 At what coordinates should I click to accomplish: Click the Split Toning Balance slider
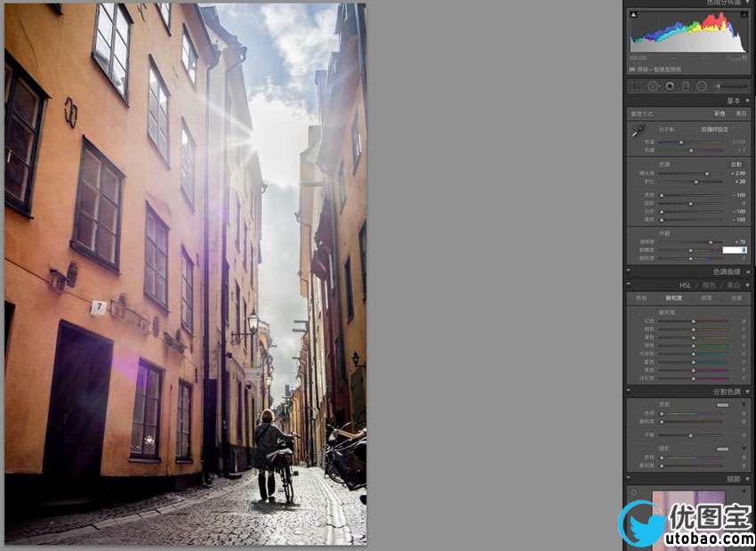[x=692, y=435]
